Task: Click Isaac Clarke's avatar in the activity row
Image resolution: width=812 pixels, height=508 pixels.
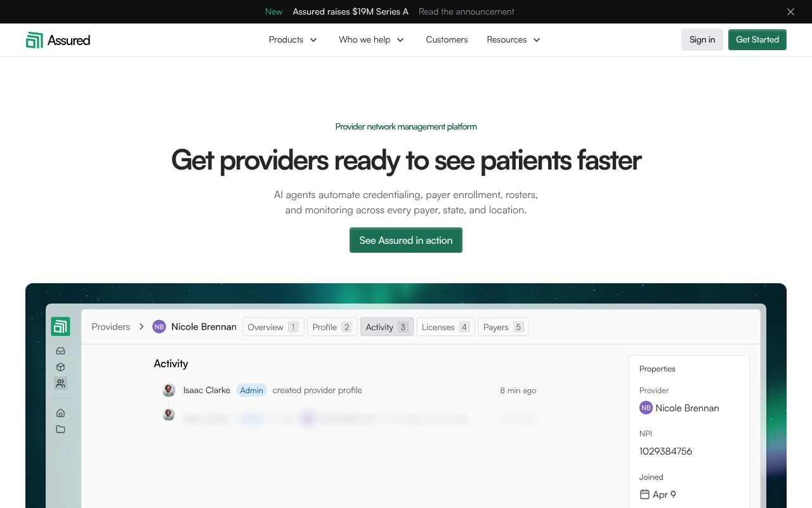Action: click(x=169, y=390)
